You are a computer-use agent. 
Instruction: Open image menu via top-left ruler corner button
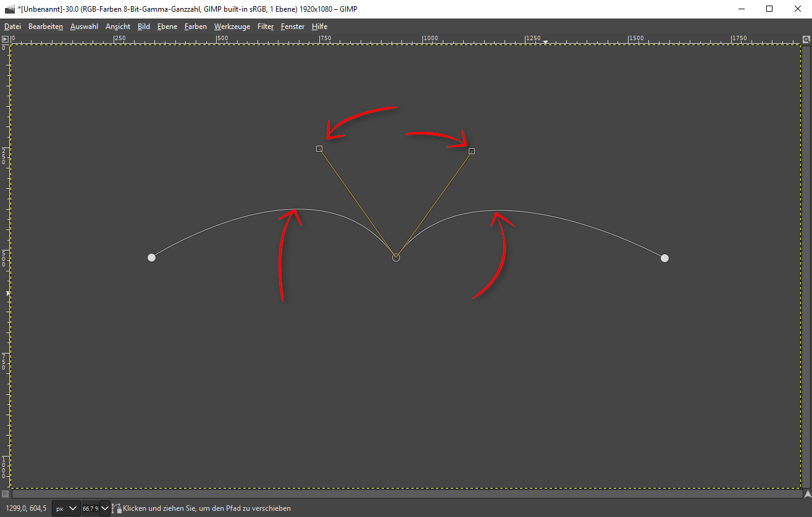(5, 39)
